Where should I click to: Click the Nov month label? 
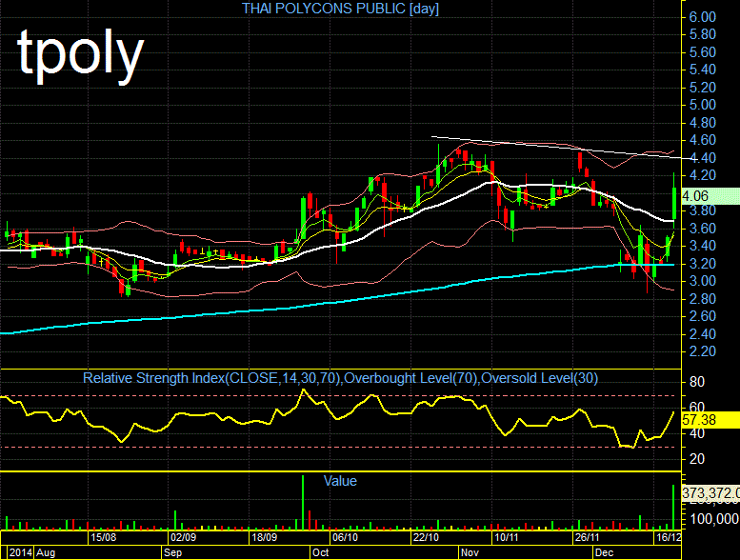pyautogui.click(x=470, y=552)
